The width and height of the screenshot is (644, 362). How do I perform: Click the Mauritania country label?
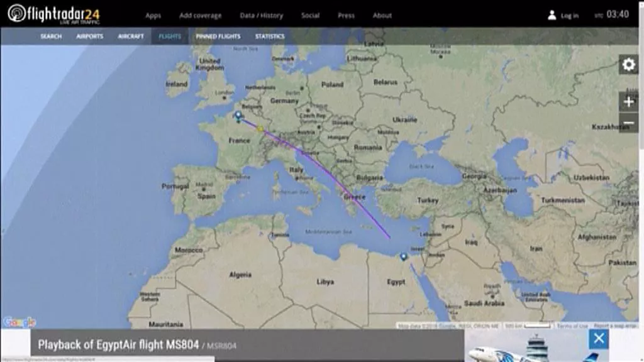click(166, 324)
